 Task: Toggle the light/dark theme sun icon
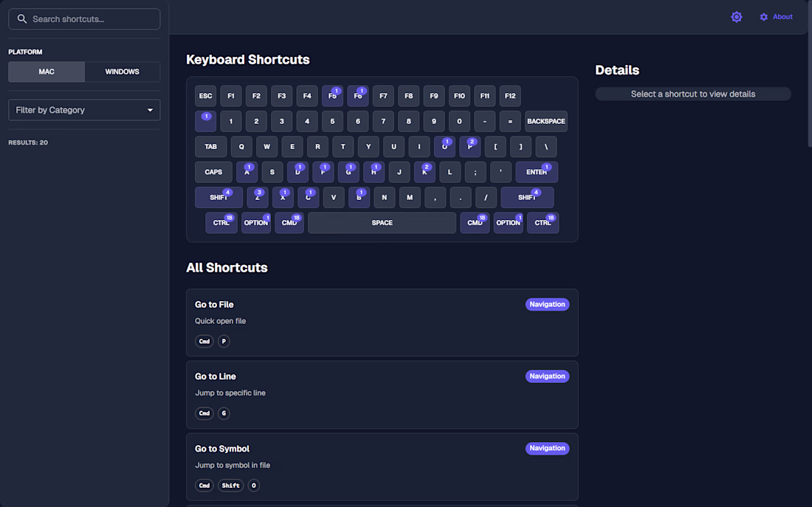tap(736, 17)
